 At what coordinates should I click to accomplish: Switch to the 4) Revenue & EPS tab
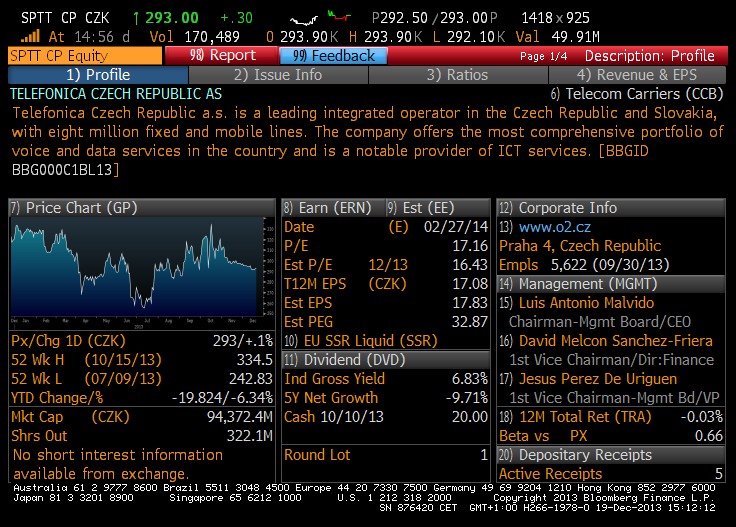(x=637, y=75)
